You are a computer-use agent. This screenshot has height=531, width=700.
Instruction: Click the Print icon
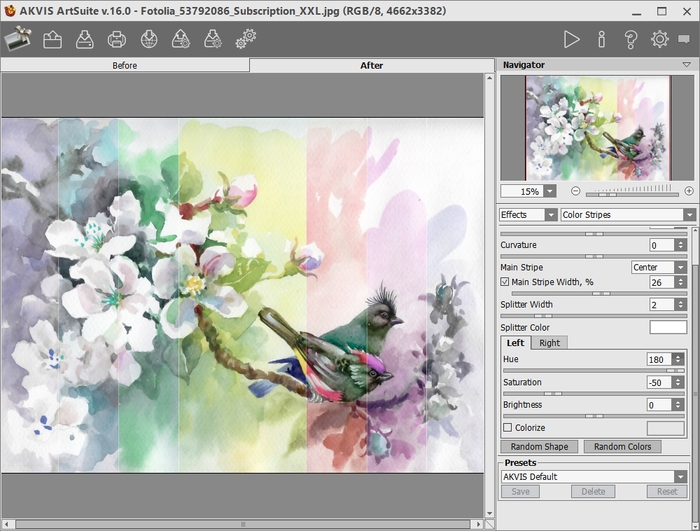117,39
